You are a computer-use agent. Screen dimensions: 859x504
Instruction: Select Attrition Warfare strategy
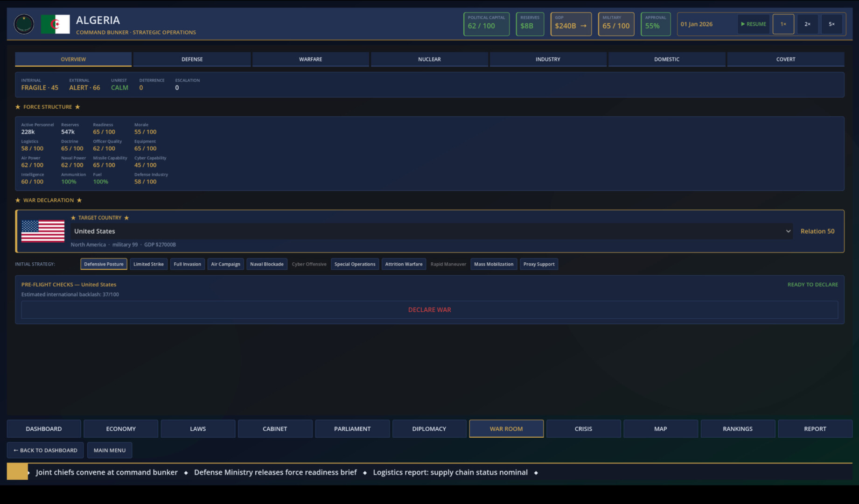coord(404,264)
